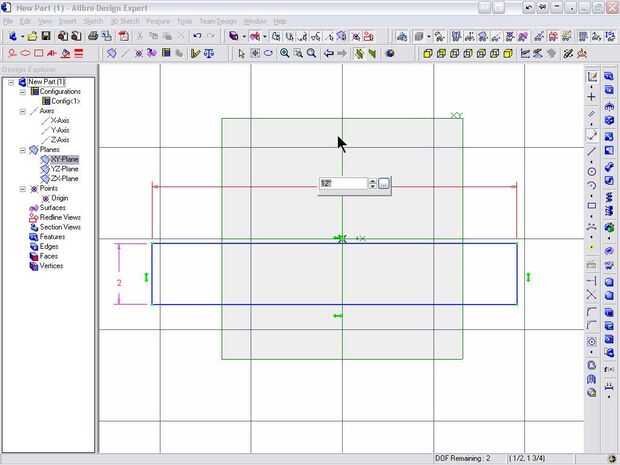The image size is (620, 465).
Task: Collapse the Axes tree node
Action: (x=23, y=111)
